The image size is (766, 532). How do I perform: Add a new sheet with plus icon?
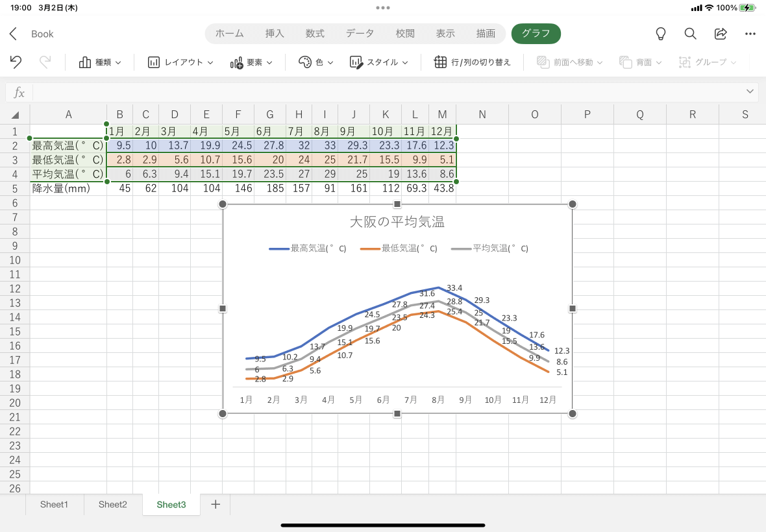pyautogui.click(x=216, y=504)
